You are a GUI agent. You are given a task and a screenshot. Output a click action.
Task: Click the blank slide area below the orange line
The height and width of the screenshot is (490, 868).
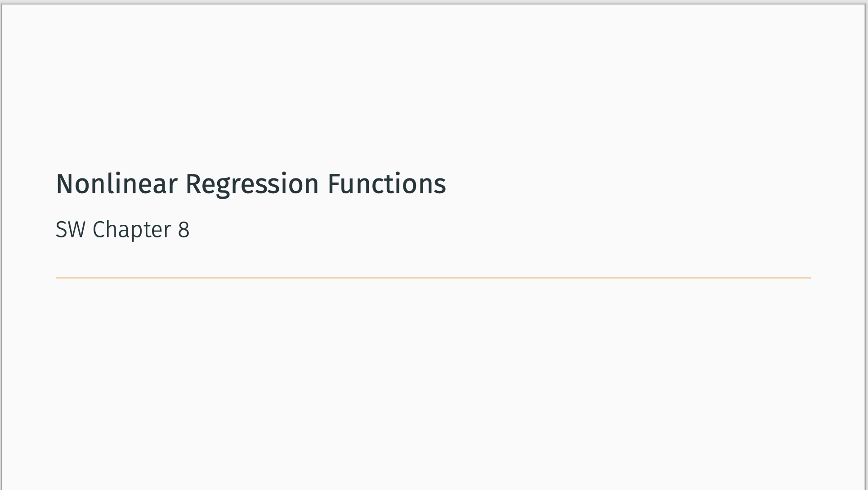click(433, 382)
